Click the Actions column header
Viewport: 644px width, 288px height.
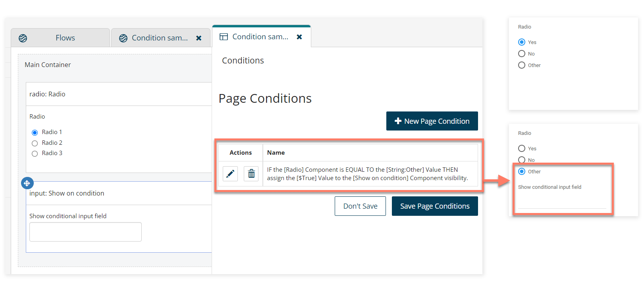(x=241, y=153)
